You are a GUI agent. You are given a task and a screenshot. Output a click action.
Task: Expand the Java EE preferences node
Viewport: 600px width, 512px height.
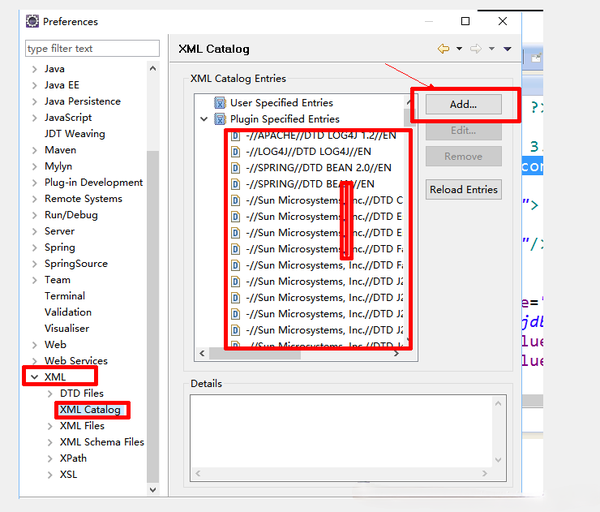34,85
